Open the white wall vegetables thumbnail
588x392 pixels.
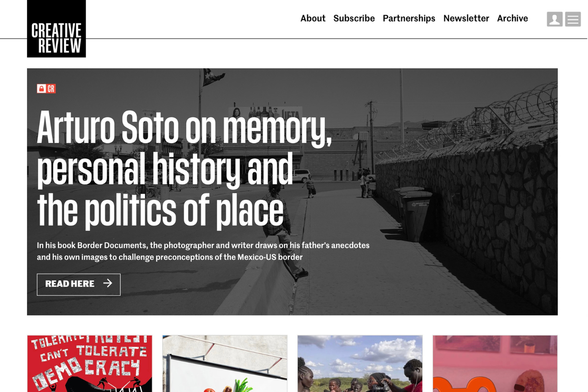pyautogui.click(x=225, y=364)
